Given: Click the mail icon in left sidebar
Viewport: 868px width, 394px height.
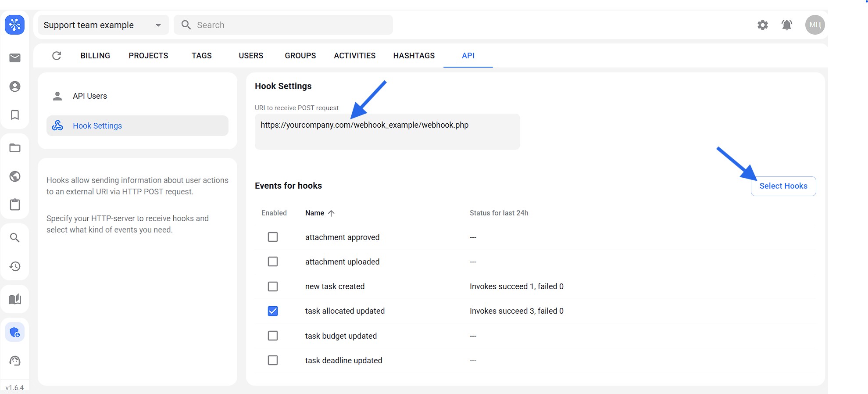Looking at the screenshot, I should click(15, 58).
